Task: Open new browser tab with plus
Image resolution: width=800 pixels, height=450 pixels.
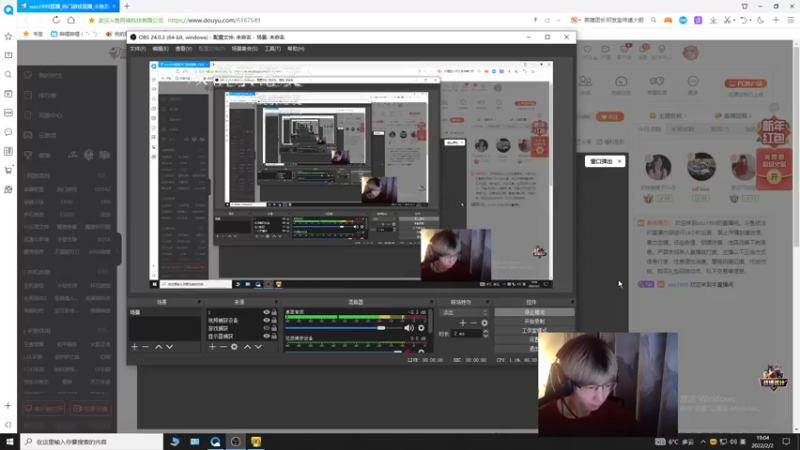Action: [127, 6]
